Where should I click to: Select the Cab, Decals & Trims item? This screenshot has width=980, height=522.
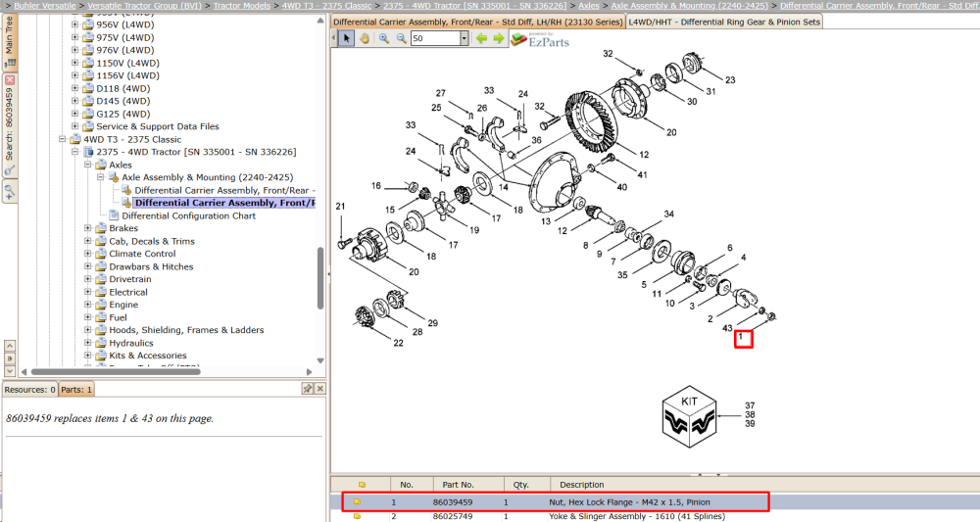point(152,241)
